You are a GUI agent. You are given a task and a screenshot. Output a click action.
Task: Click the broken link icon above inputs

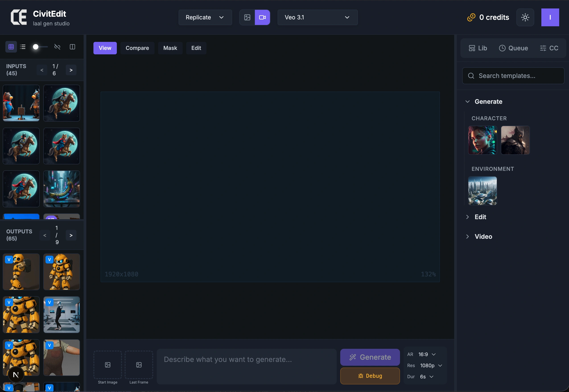(x=58, y=47)
